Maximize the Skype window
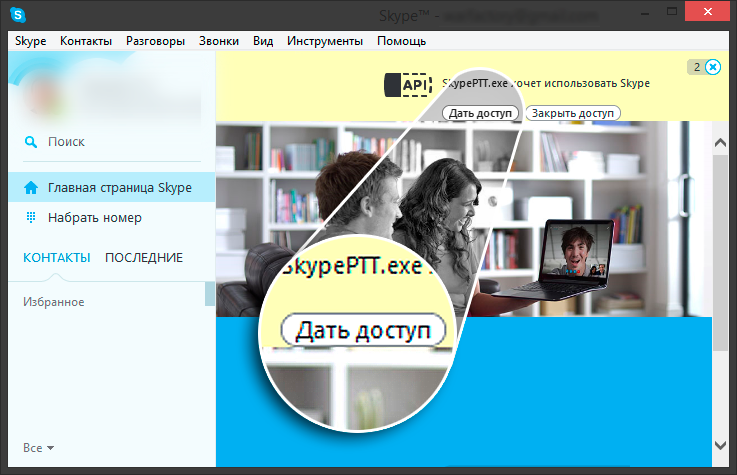 [x=672, y=12]
